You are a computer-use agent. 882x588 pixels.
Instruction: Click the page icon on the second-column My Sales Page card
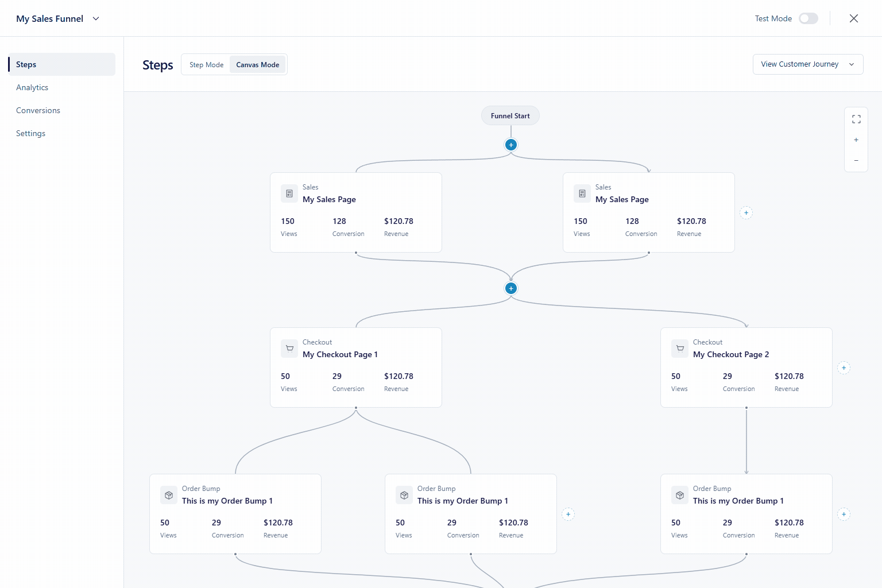coord(582,194)
